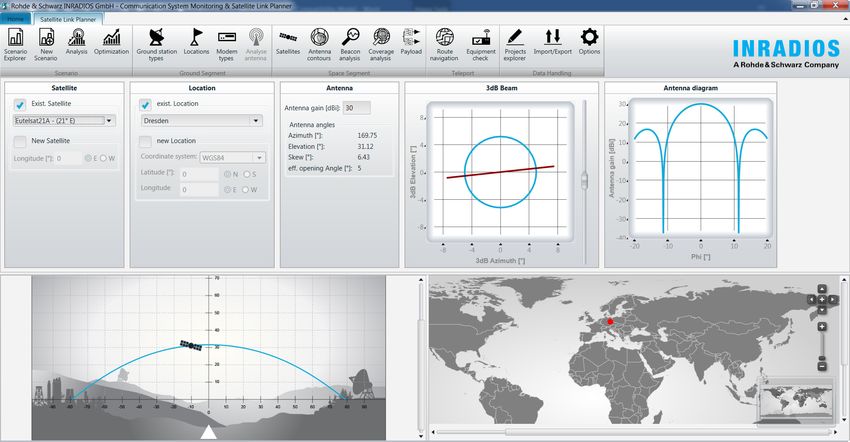
Task: Open the Eutelsat21A satellite dropdown
Action: (x=65, y=120)
